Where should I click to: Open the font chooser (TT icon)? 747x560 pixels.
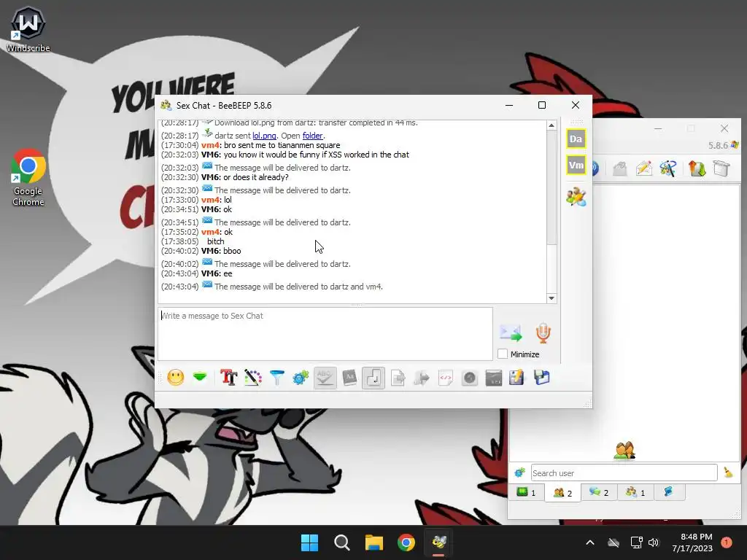click(228, 378)
